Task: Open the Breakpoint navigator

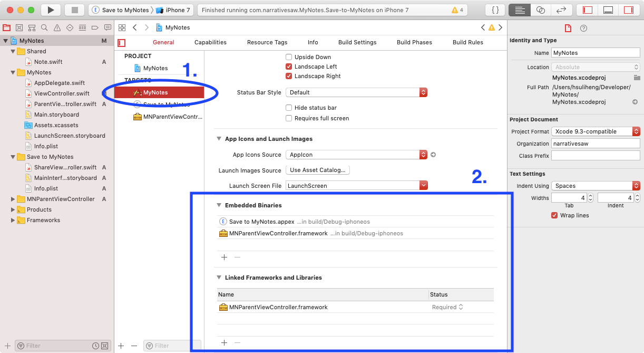Action: (95, 27)
